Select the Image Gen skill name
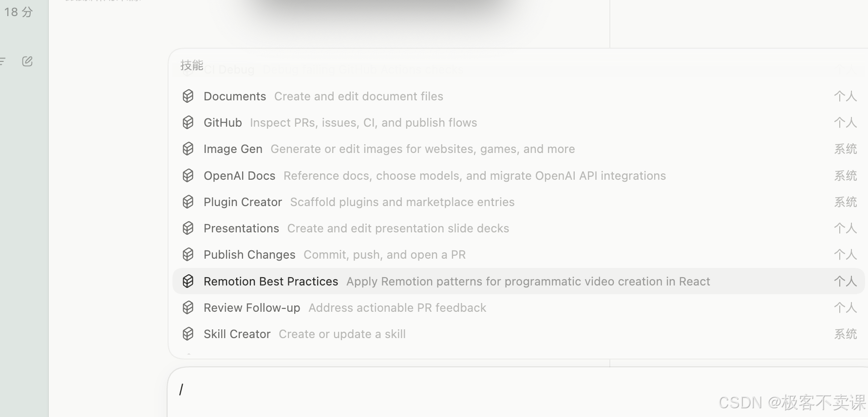This screenshot has height=417, width=868. pos(233,149)
